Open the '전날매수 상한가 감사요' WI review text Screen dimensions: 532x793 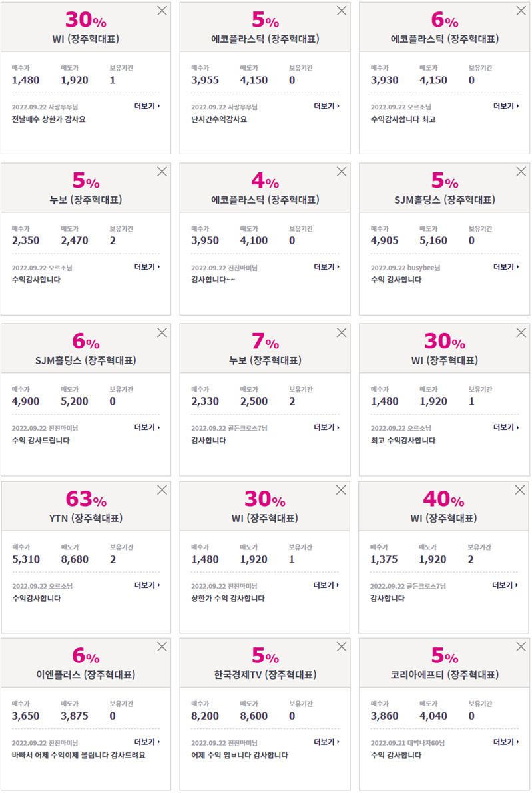[x=49, y=119]
